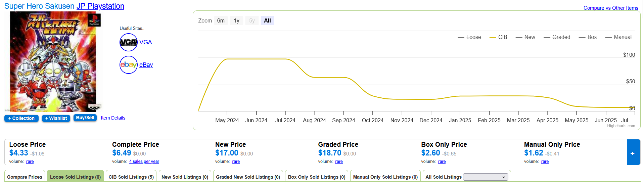Toggle the Manual series in legend
This screenshot has width=644, height=182.
pos(618,37)
